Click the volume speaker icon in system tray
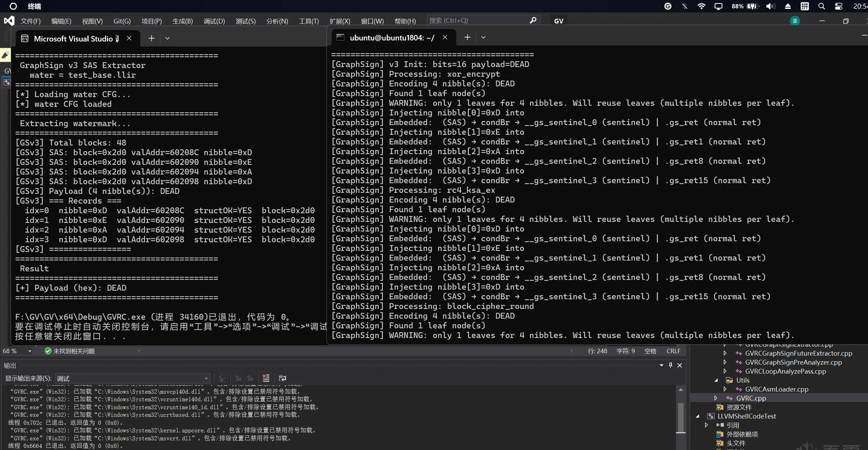868x450 pixels. click(x=771, y=6)
